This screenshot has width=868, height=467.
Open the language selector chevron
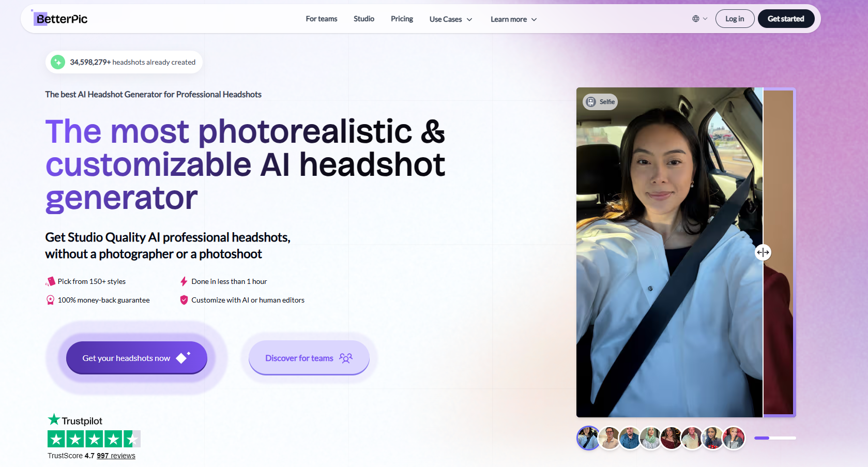coord(705,19)
